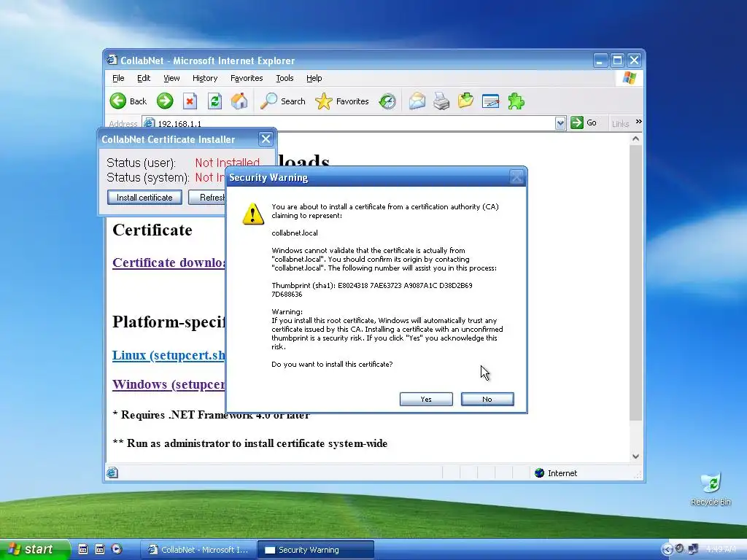The height and width of the screenshot is (560, 747).
Task: Expand the Links toolbar chevron
Action: [638, 122]
